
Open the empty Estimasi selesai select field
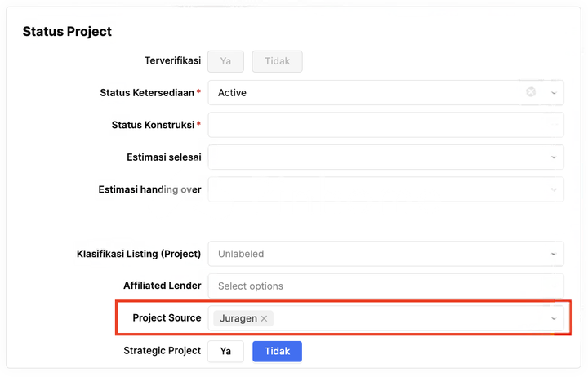[367, 157]
